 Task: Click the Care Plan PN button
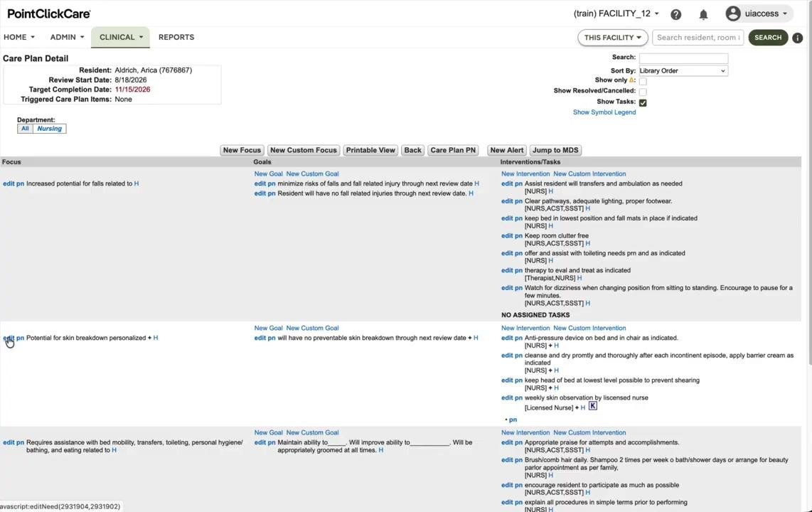pos(453,150)
